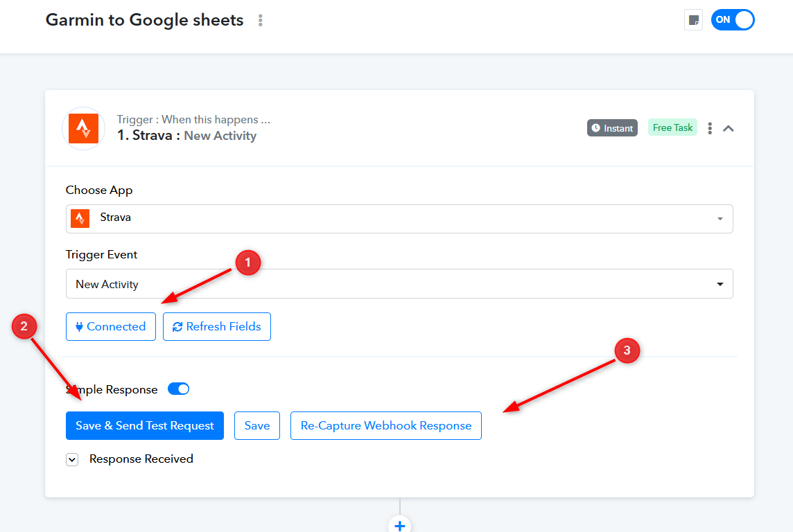Open the Strava step three-dot menu

click(x=710, y=128)
